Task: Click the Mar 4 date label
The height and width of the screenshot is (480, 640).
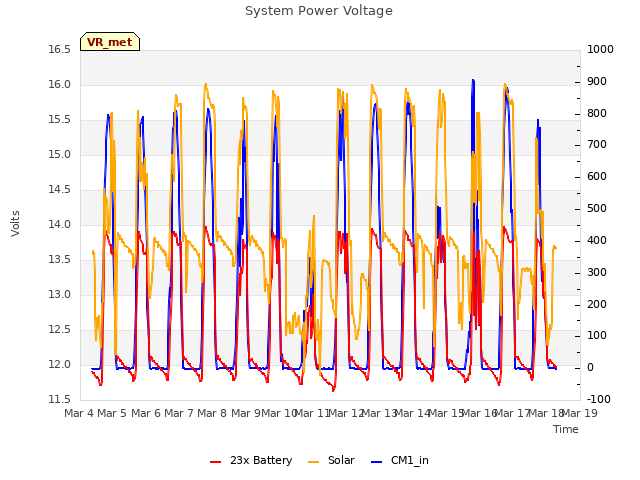Action: point(79,413)
